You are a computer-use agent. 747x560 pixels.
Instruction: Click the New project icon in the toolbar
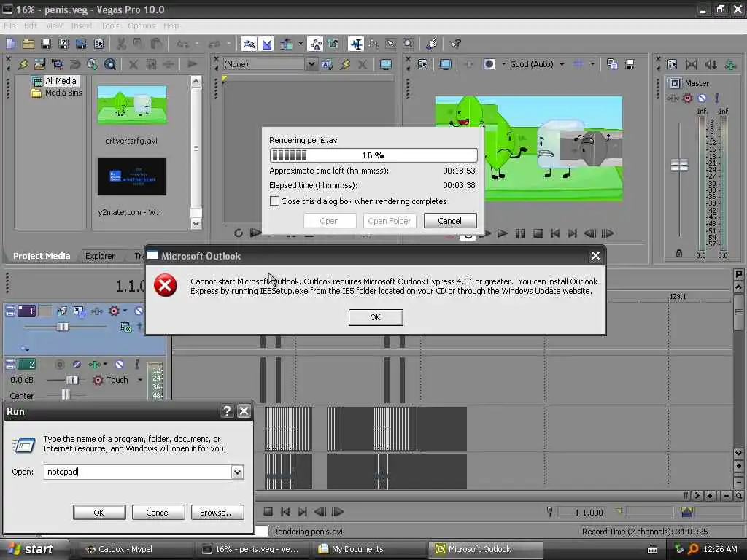[x=10, y=44]
